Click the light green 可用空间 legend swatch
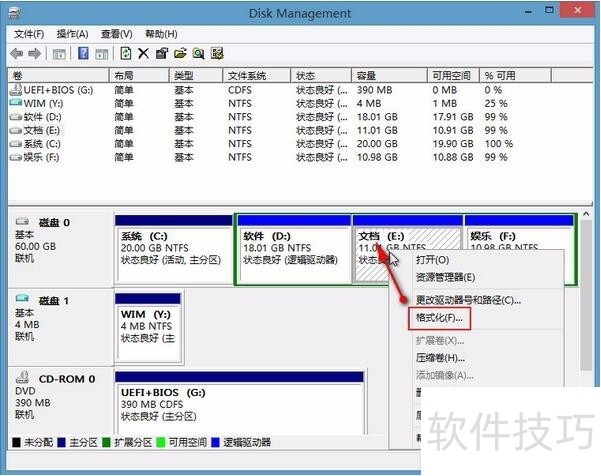 (161, 443)
